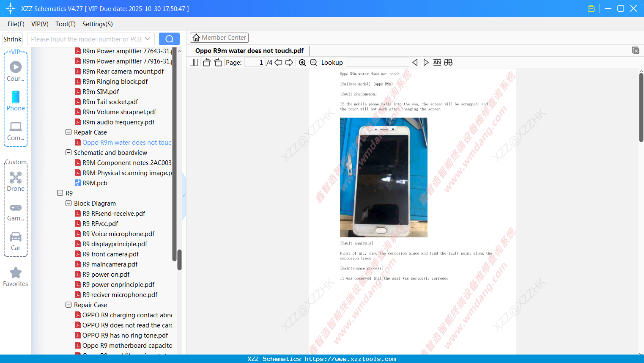
Task: Open the Drone category in sidebar
Action: coord(16,181)
